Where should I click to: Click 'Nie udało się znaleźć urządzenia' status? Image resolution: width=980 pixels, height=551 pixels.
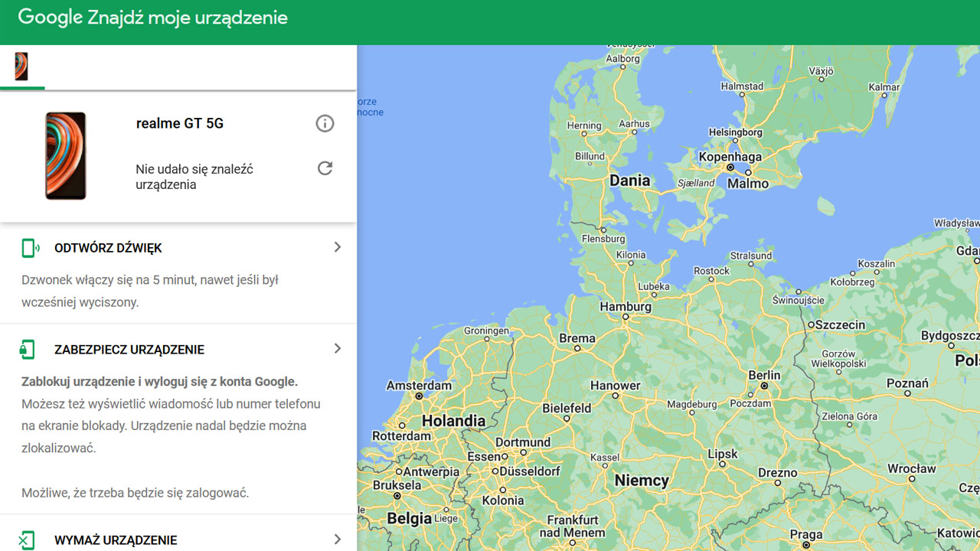click(194, 177)
